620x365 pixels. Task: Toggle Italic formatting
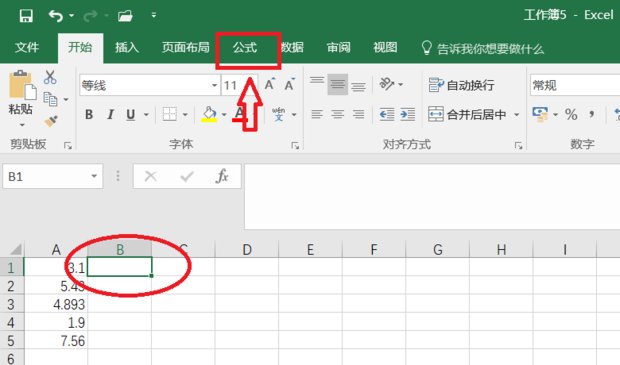coord(110,115)
